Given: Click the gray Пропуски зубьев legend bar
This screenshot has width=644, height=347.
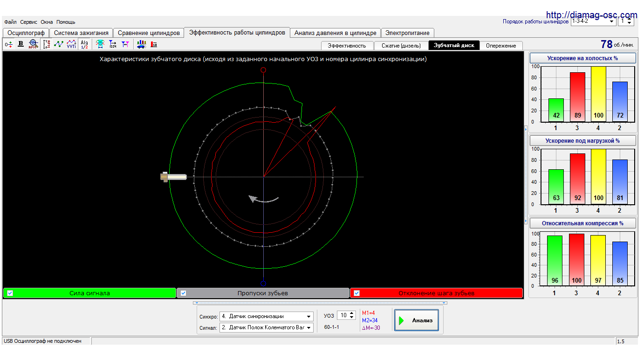Looking at the screenshot, I should pyautogui.click(x=263, y=293).
